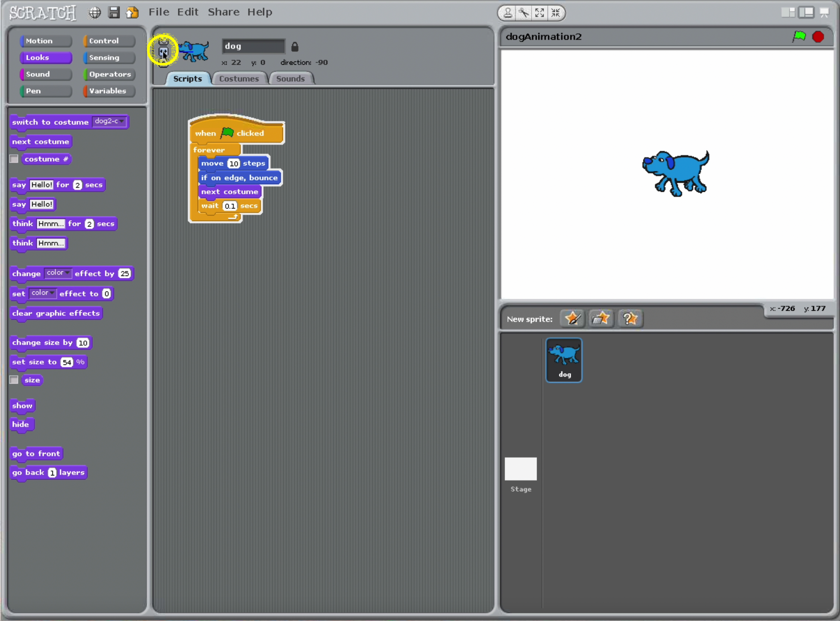
Task: Choose the shrink sprite tool
Action: coord(556,13)
